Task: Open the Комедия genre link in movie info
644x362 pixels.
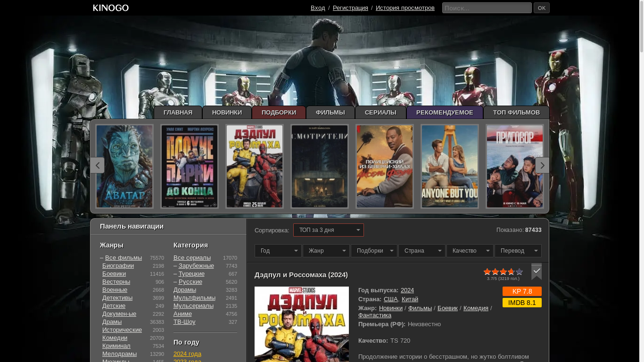Action: (476, 308)
